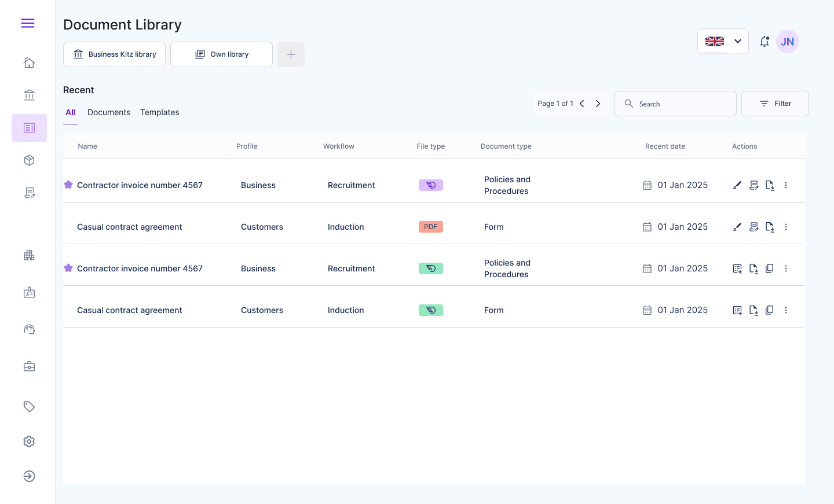Open the support headset sidebar icon
The width and height of the screenshot is (834, 504).
click(x=29, y=329)
